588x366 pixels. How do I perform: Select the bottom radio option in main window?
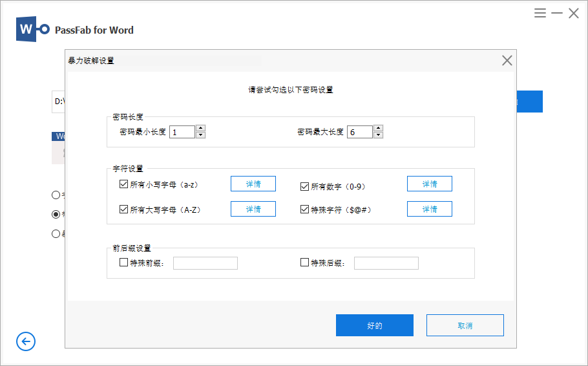pos(56,234)
